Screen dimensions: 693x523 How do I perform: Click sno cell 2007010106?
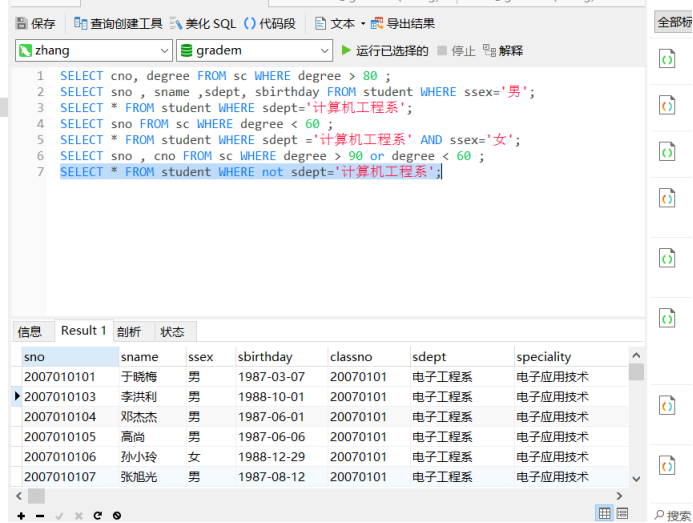[70, 457]
